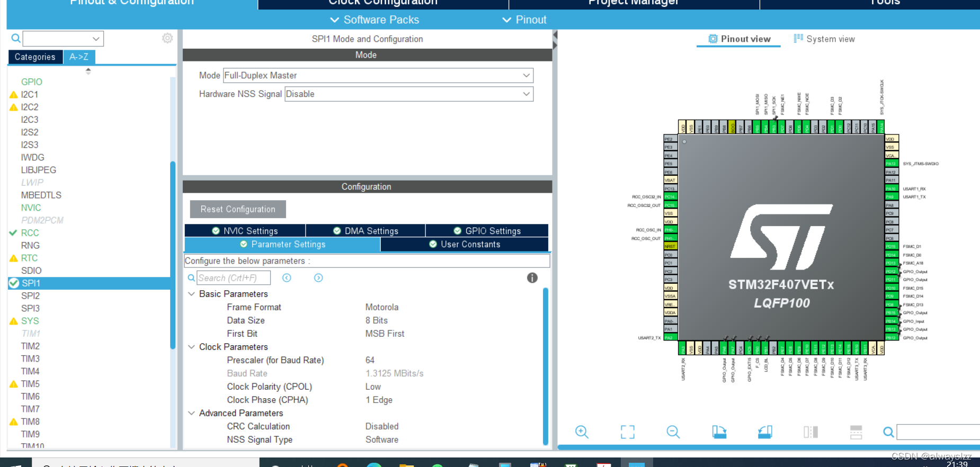Click the STM32F407VETx chip body

point(781,237)
